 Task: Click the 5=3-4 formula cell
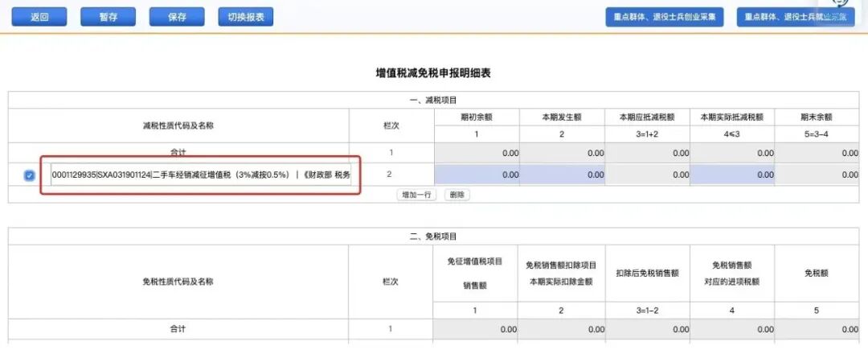click(817, 134)
